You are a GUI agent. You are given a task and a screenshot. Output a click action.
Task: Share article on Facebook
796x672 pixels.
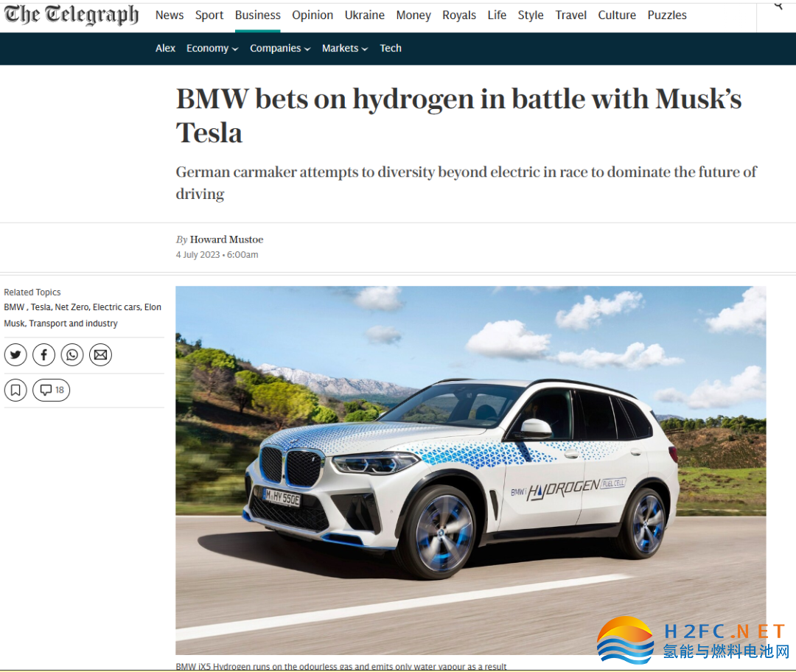pyautogui.click(x=44, y=354)
